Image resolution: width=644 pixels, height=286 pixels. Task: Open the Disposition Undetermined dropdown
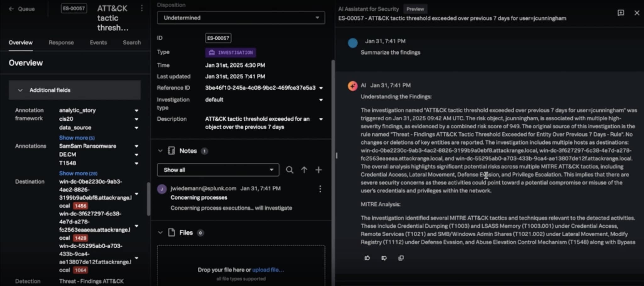pos(241,18)
